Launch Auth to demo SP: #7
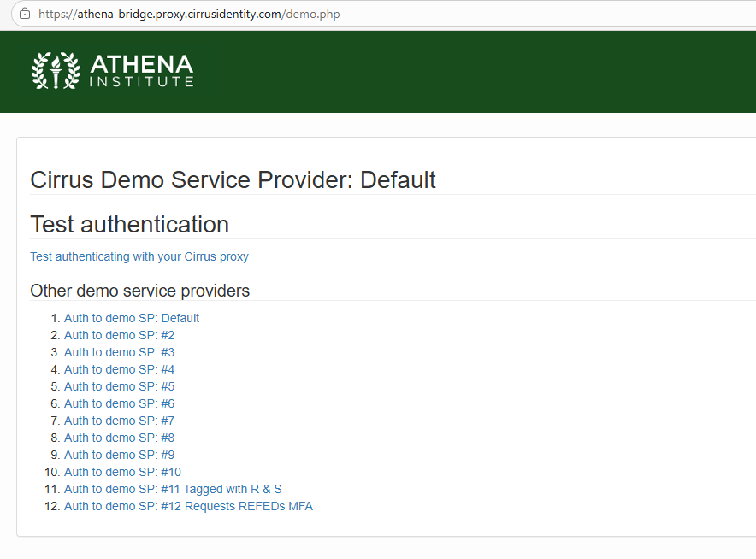Image resolution: width=756 pixels, height=559 pixels. (119, 421)
